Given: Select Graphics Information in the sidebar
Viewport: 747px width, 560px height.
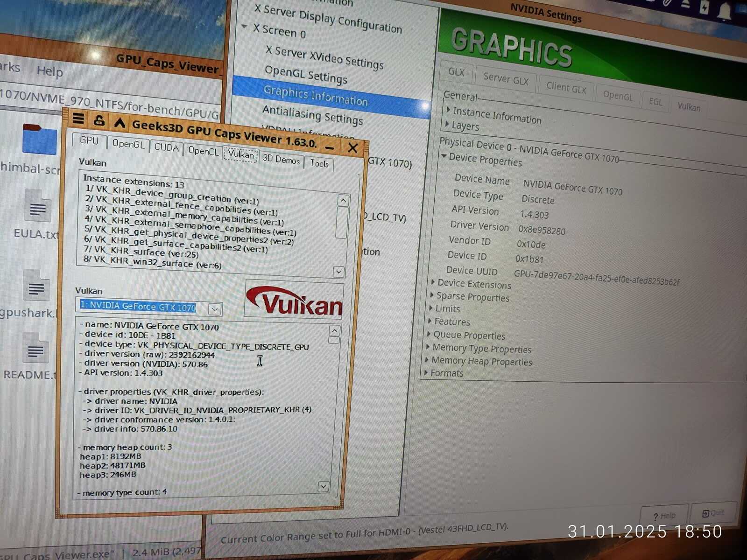Looking at the screenshot, I should [x=316, y=95].
